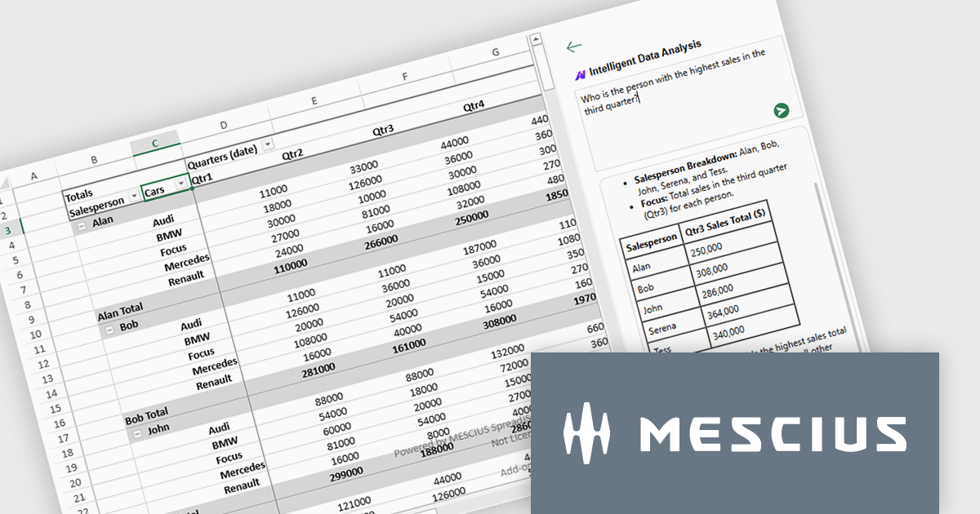Collapse the Bob group
Viewport: 980px width, 514px height.
(110, 330)
